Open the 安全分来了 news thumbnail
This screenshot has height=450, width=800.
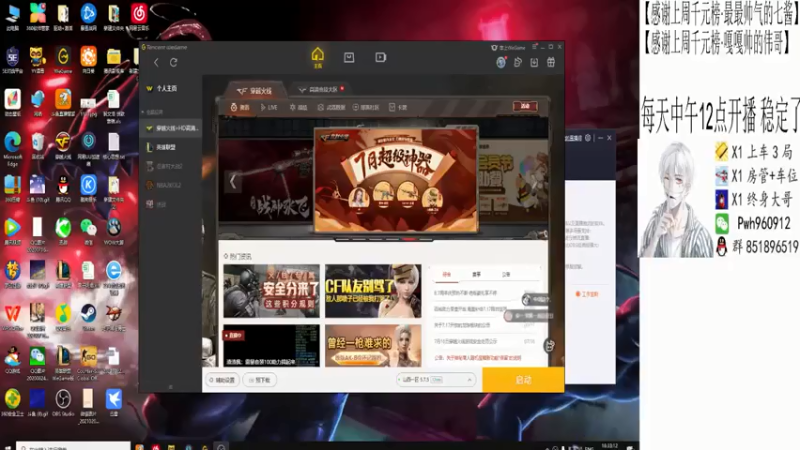(271, 291)
